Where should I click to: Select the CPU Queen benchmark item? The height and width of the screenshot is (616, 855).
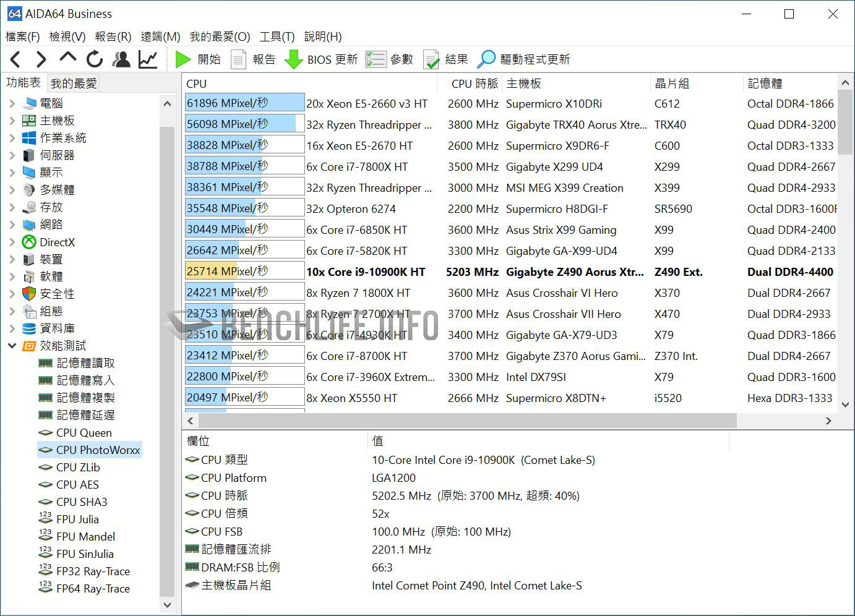coord(84,433)
